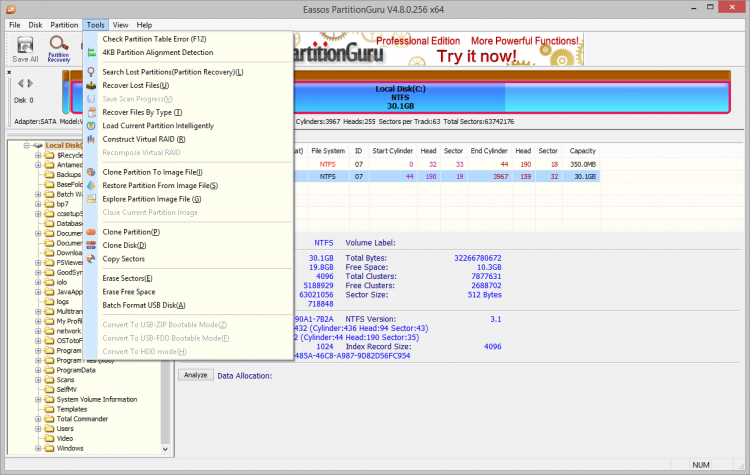Viewport: 750px width, 475px height.
Task: Select the SelfMV folder in tree
Action: (x=66, y=389)
